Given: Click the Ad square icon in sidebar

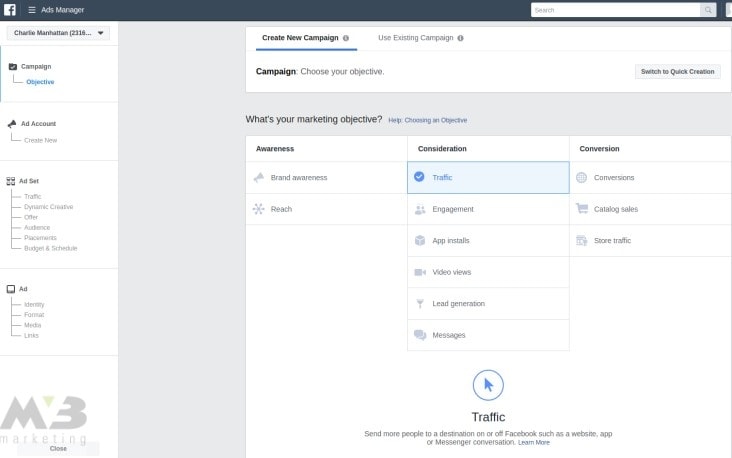Looking at the screenshot, I should pyautogui.click(x=11, y=289).
